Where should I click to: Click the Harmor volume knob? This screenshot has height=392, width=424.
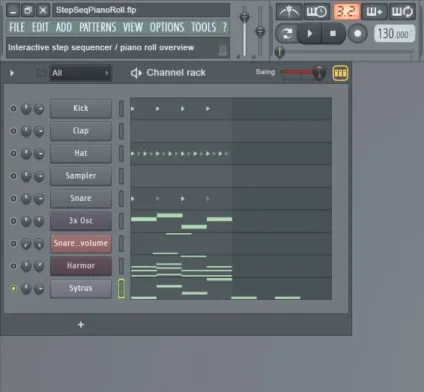pos(39,266)
